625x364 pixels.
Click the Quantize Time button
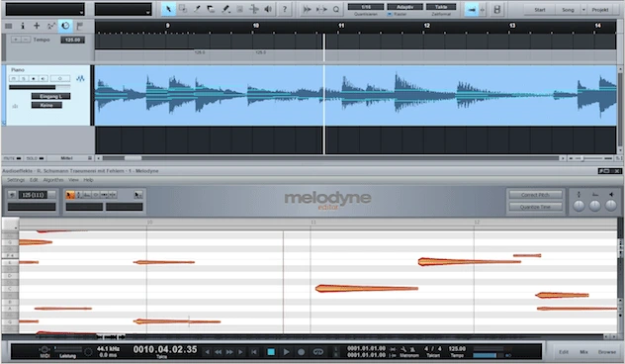(535, 207)
